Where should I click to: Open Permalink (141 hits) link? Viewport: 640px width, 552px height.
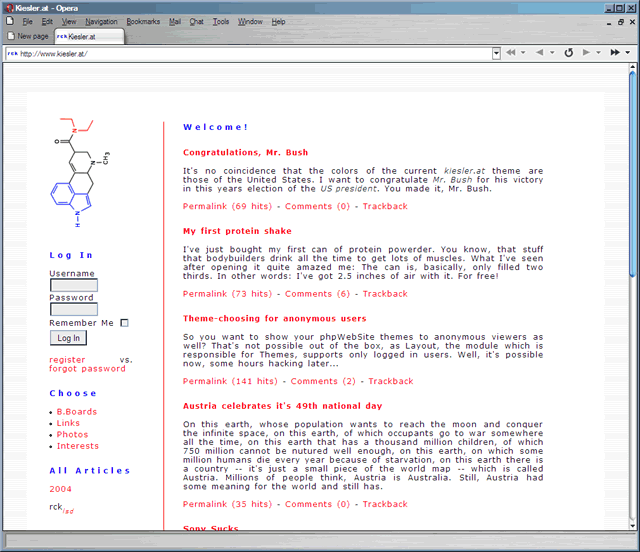point(230,381)
